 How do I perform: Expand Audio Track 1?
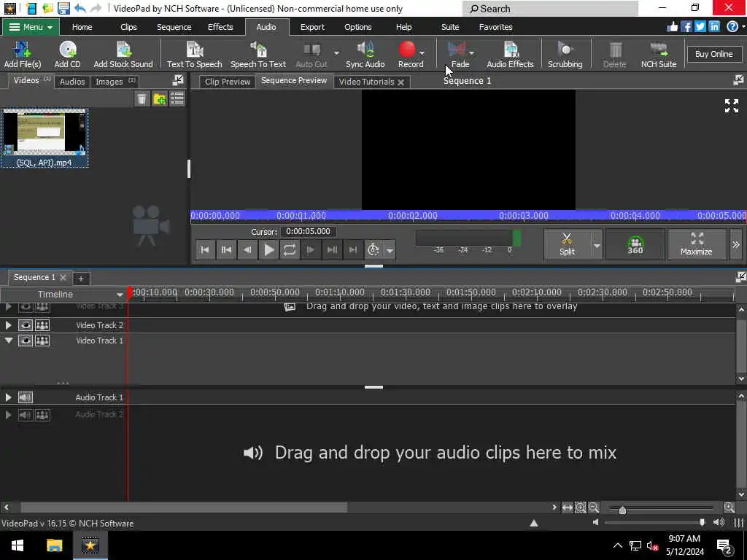[8, 397]
